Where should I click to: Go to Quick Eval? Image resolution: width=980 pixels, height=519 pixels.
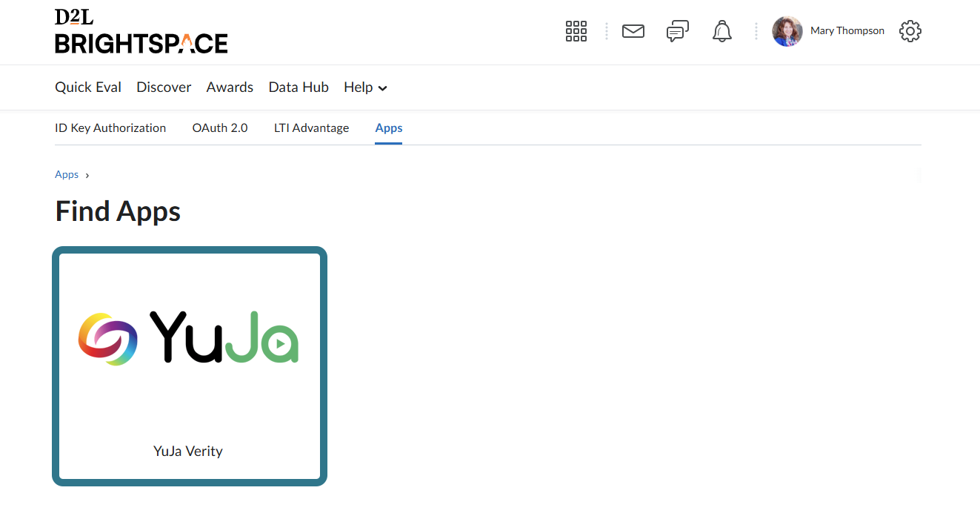(88, 87)
